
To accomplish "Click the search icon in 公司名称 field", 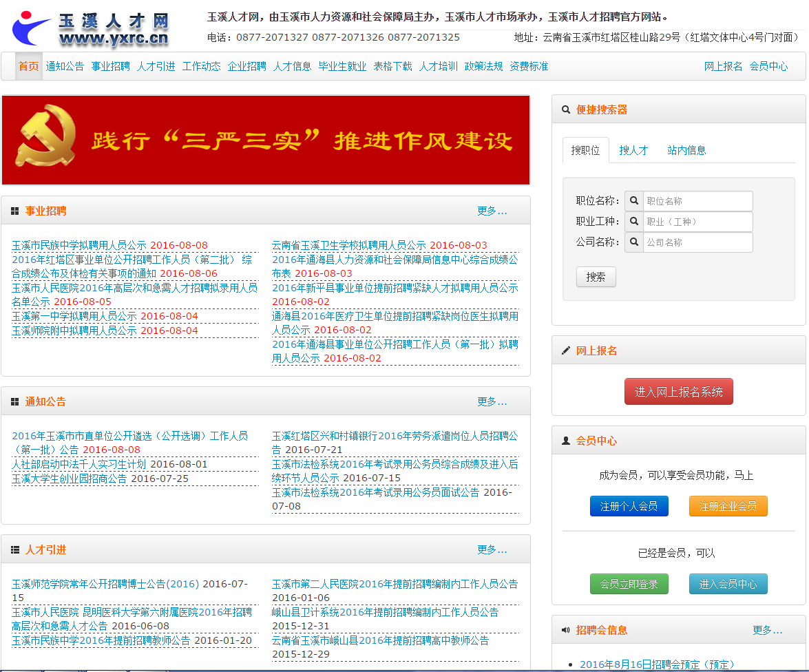I will pos(634,242).
